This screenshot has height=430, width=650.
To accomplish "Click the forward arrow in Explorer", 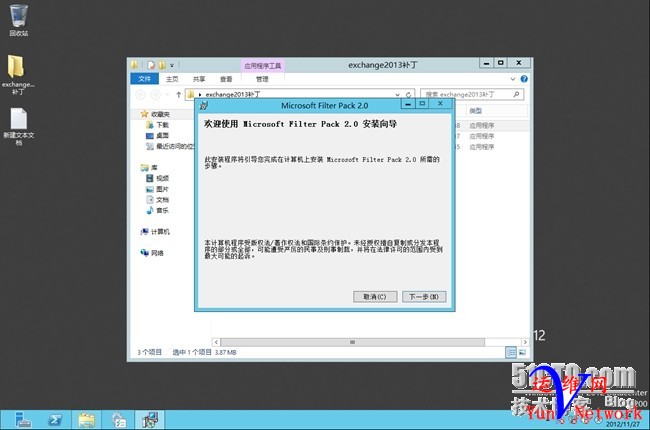I will 155,95.
